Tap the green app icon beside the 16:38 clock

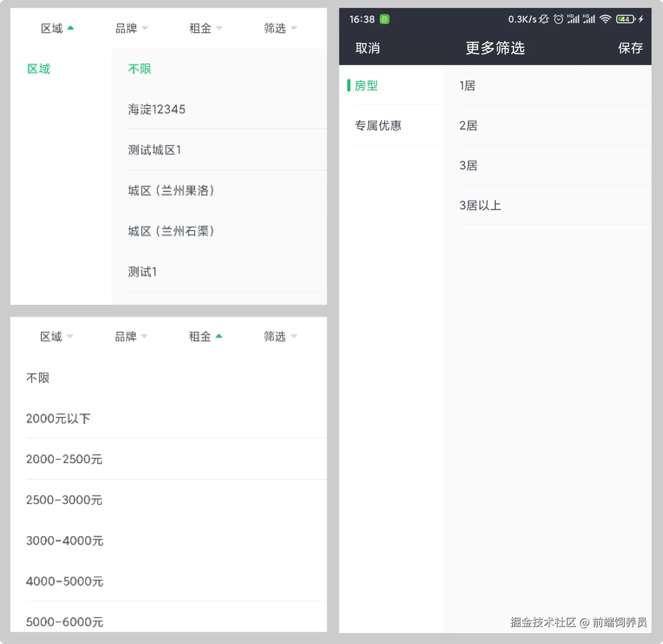tap(384, 19)
